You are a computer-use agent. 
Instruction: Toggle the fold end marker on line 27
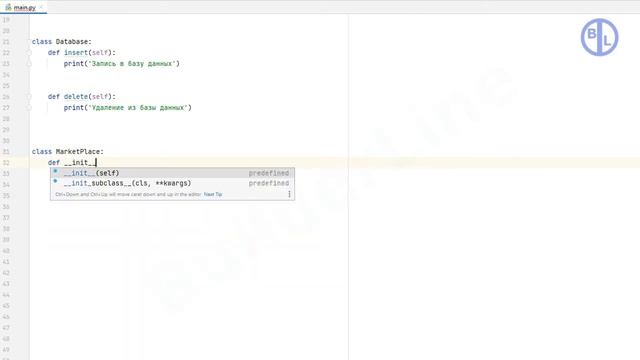[29, 108]
